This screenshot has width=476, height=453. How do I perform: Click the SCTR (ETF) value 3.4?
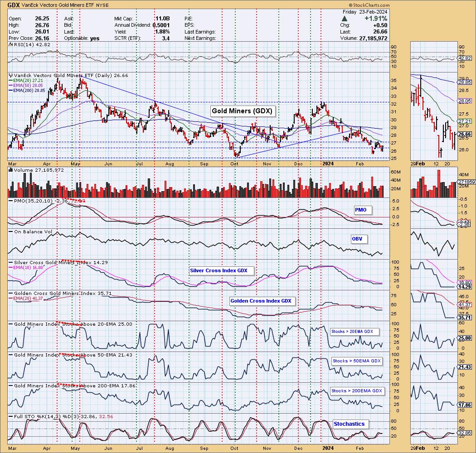pyautogui.click(x=166, y=38)
